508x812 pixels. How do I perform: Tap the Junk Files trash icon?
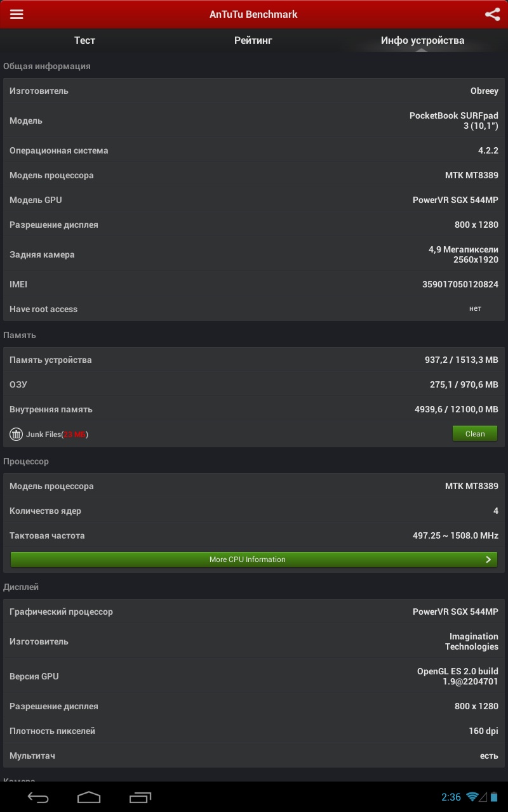pyautogui.click(x=16, y=435)
